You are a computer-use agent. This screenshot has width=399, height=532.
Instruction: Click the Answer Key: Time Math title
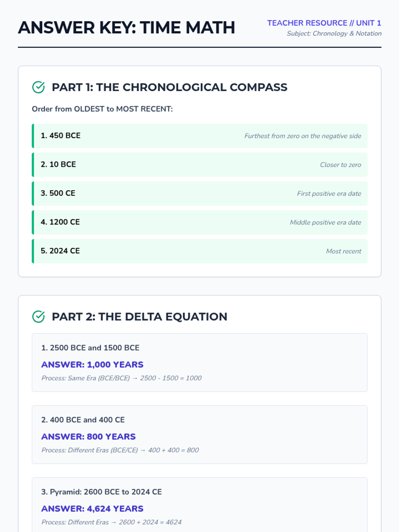click(x=126, y=28)
